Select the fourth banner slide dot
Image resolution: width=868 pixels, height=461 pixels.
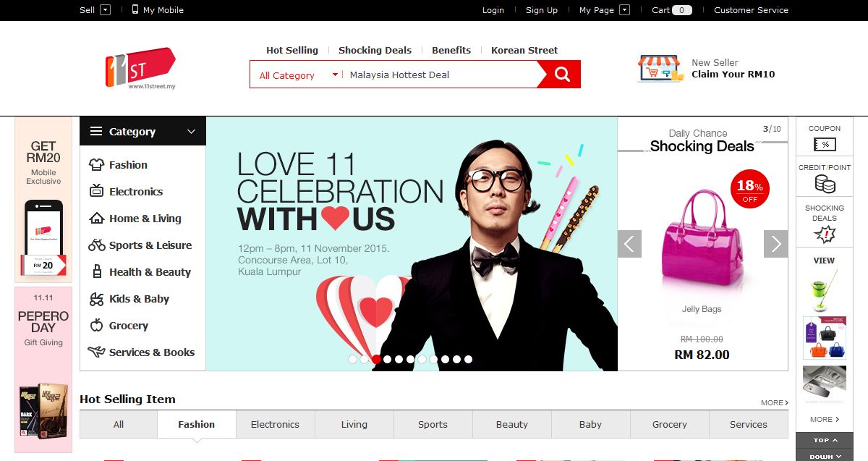point(387,359)
